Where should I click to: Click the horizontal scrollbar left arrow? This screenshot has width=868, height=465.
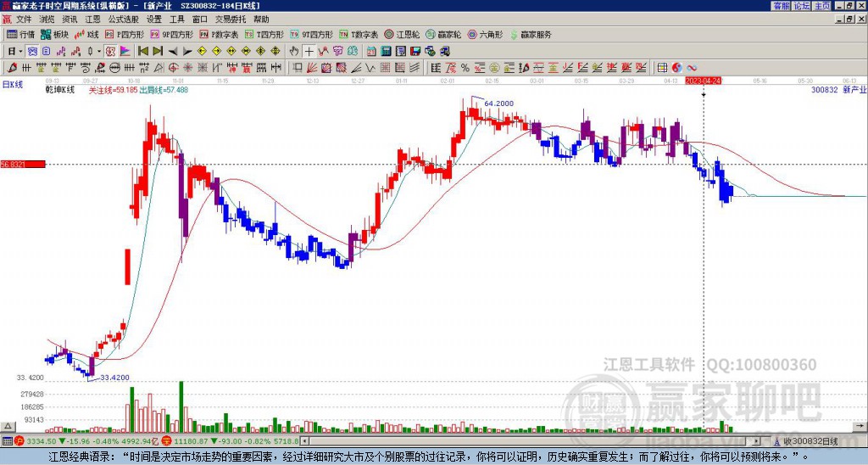point(304,441)
